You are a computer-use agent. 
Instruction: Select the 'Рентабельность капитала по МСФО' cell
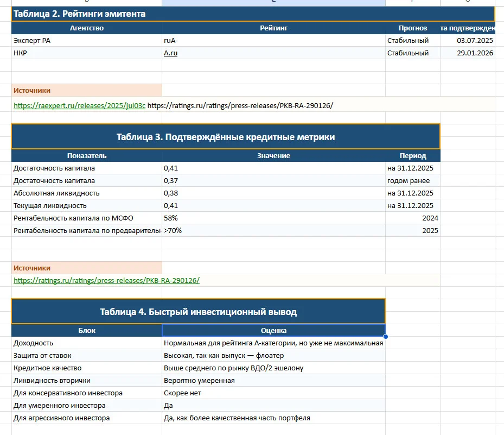(87, 218)
